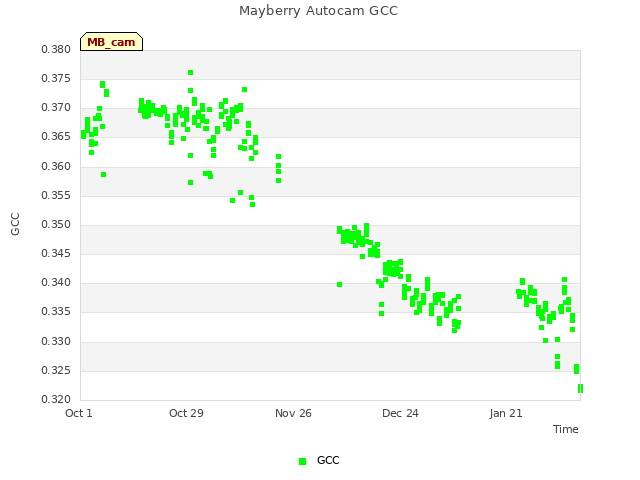Select the Dec 24 axis label

pos(400,413)
